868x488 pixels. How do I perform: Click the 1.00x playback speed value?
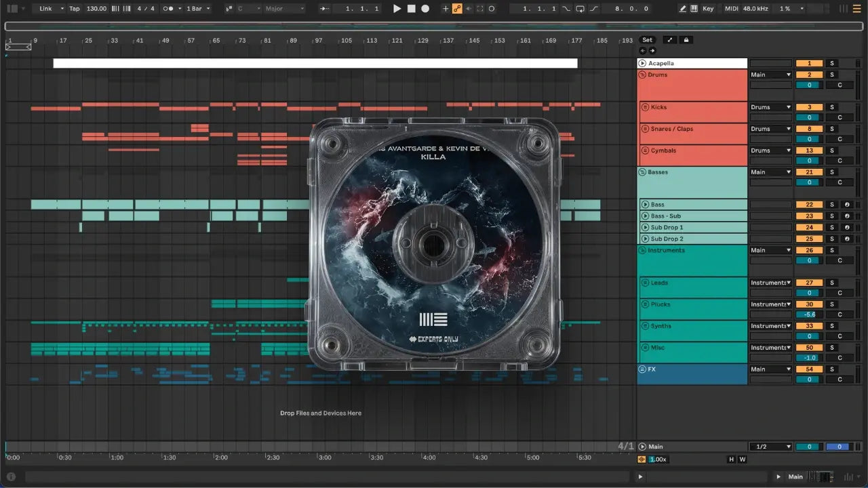[x=658, y=460]
